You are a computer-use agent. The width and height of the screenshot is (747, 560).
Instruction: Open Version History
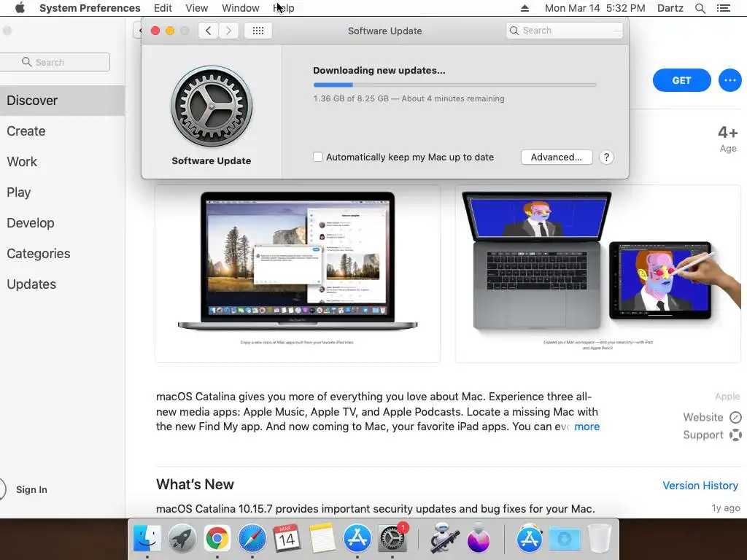[700, 485]
